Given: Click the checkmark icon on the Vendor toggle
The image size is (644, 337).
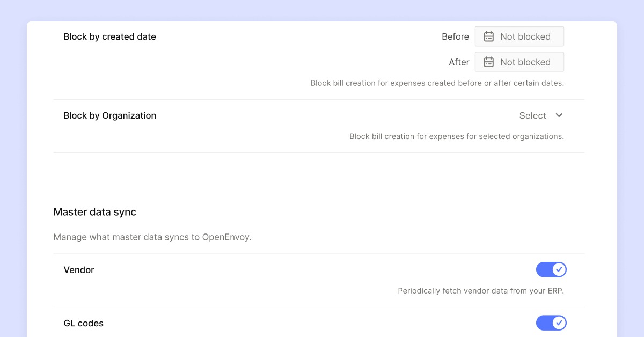Looking at the screenshot, I should [x=559, y=269].
